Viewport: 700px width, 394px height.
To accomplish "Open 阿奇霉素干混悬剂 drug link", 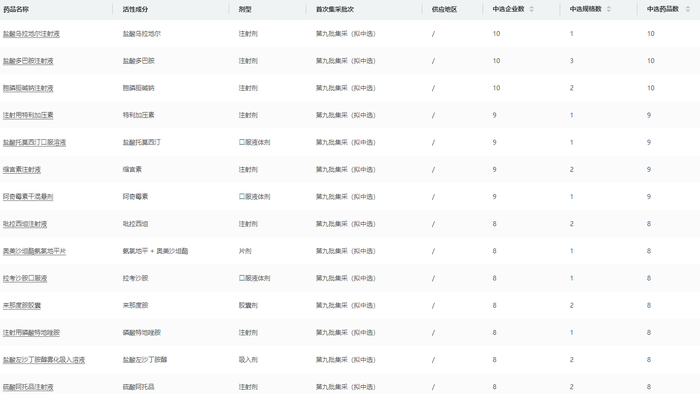I will (x=28, y=197).
